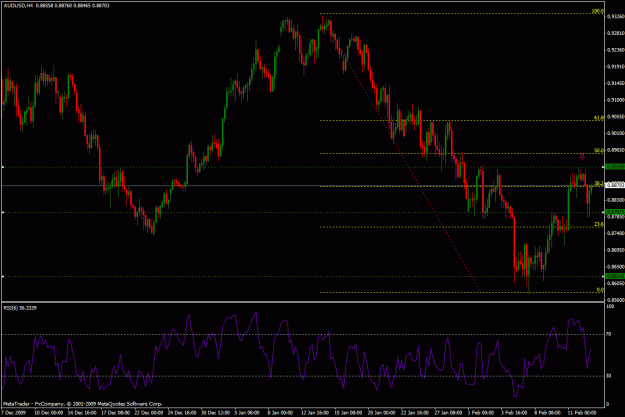Click the 3 Feb 16:00 time label

515,413
